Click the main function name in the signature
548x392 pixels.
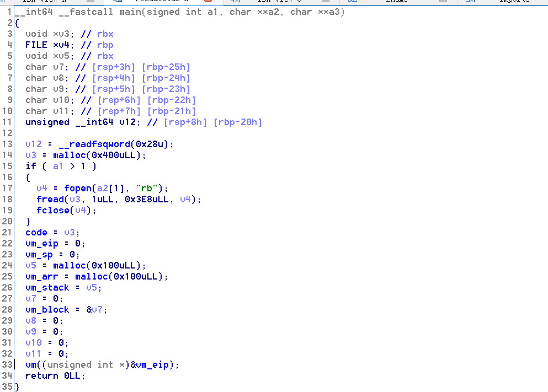click(130, 12)
